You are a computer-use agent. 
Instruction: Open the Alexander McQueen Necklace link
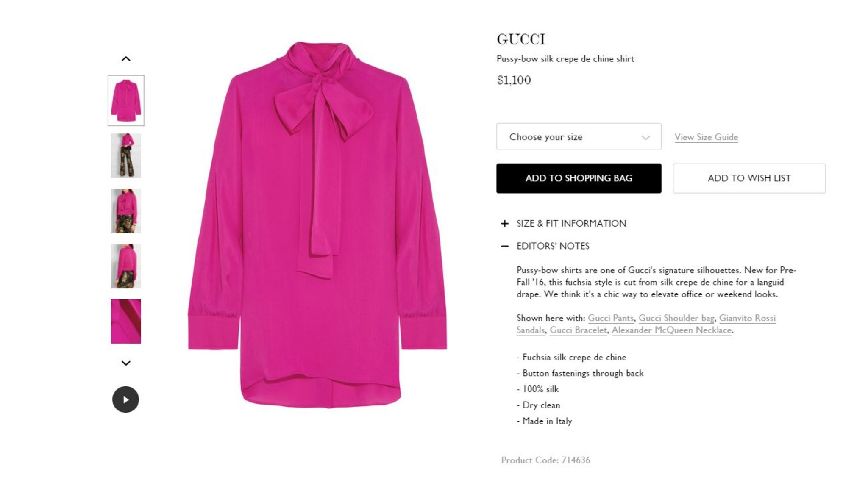coord(672,330)
